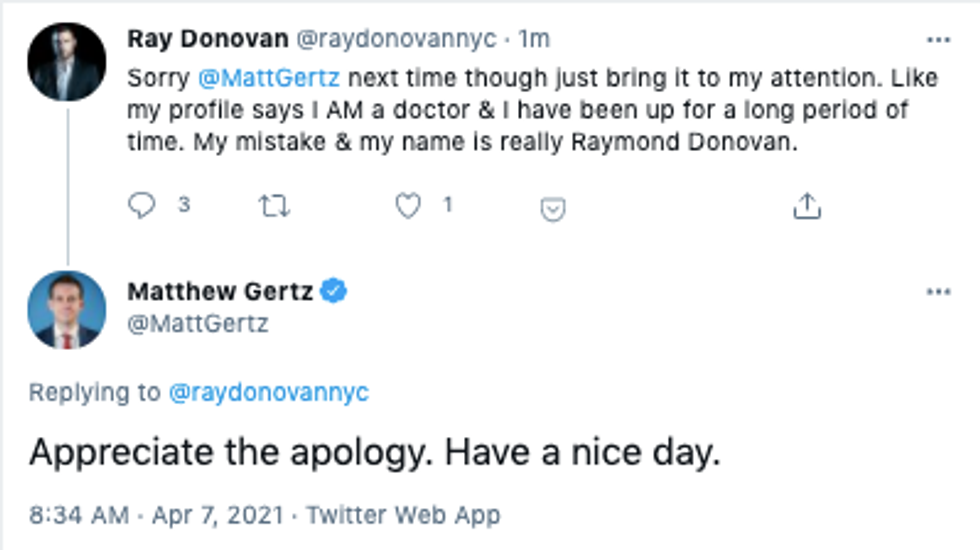Image resolution: width=980 pixels, height=550 pixels.
Task: Click Ray Donovan's profile picture
Action: pos(67,62)
